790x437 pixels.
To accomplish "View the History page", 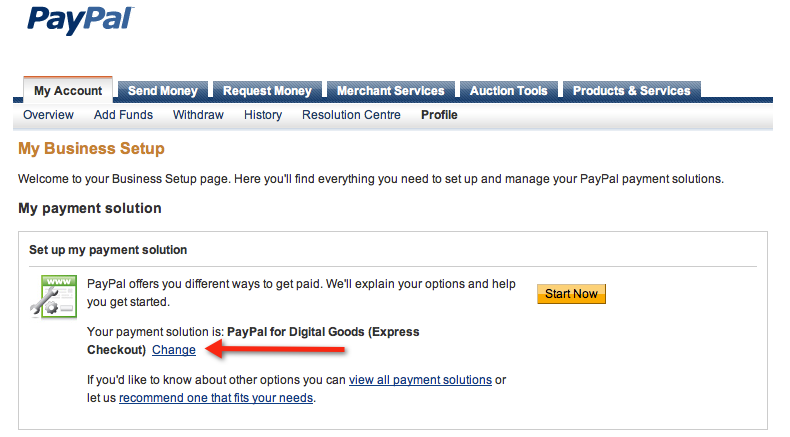I will pyautogui.click(x=263, y=115).
